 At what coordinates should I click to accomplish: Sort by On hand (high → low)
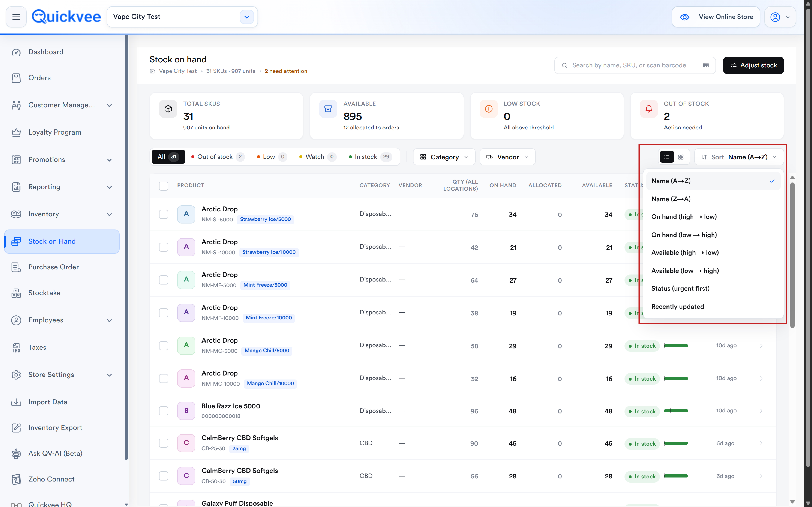(x=713, y=217)
